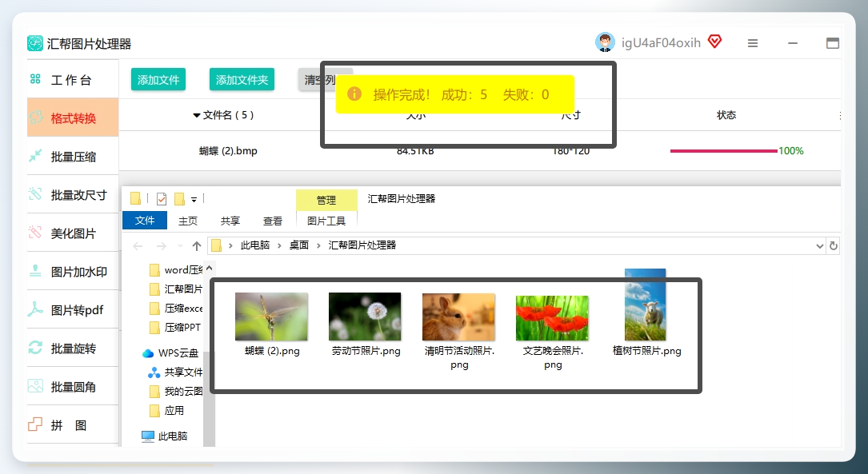Select the word压缩 folder in the tree

176,270
